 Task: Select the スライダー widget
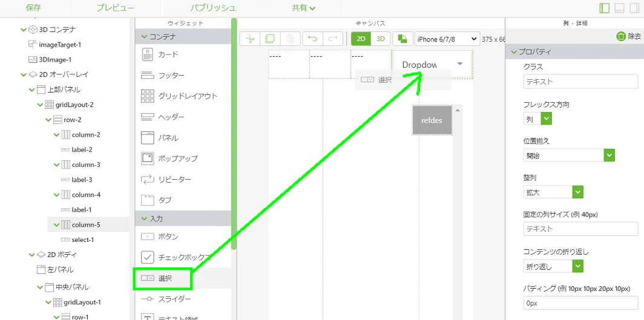point(183,299)
